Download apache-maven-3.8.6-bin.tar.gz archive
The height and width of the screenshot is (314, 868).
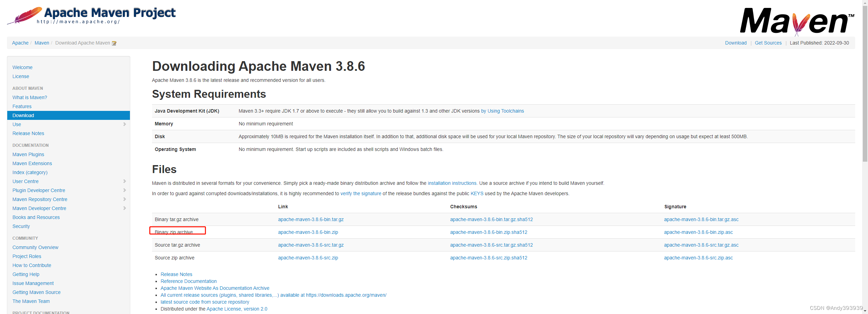[310, 219]
